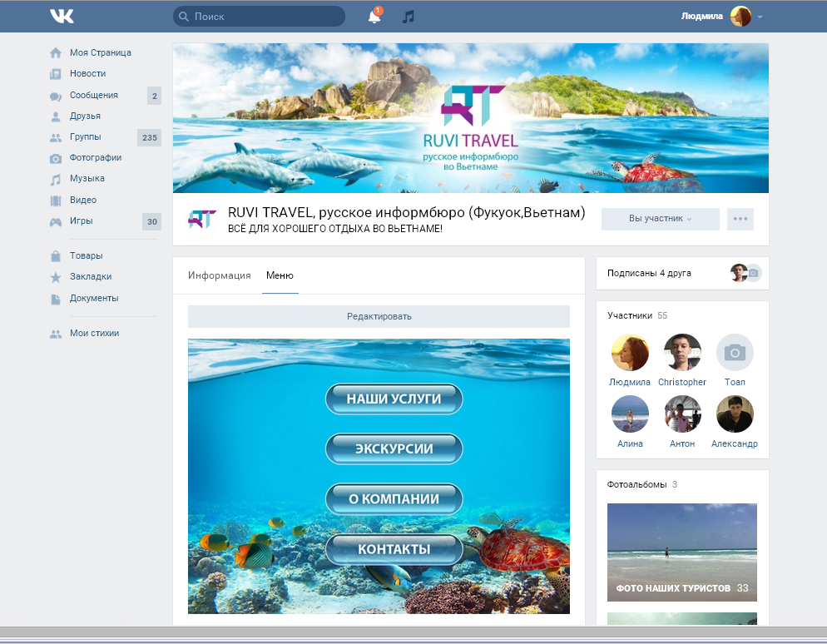Click the document icon beside Документы
This screenshot has height=644, width=827.
[56, 299]
